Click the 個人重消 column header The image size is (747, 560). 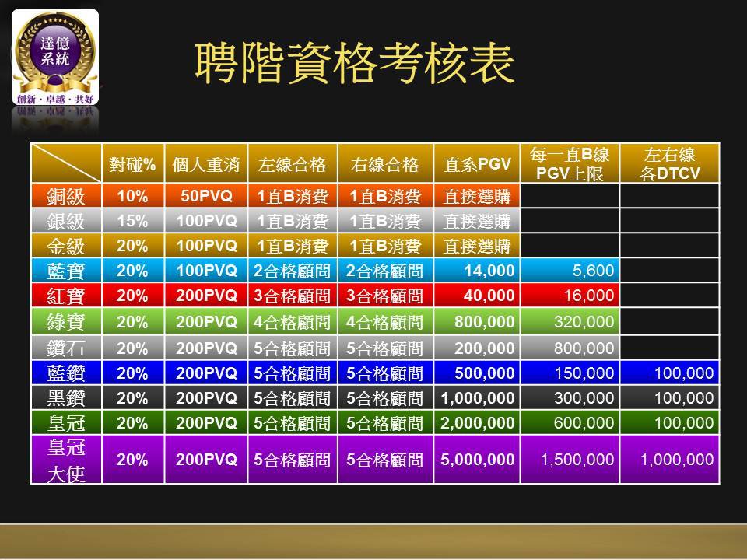click(205, 164)
